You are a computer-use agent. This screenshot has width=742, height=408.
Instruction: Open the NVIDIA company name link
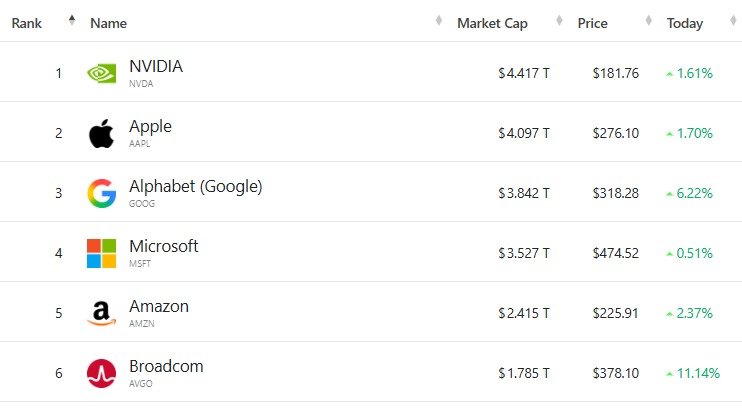pos(156,67)
